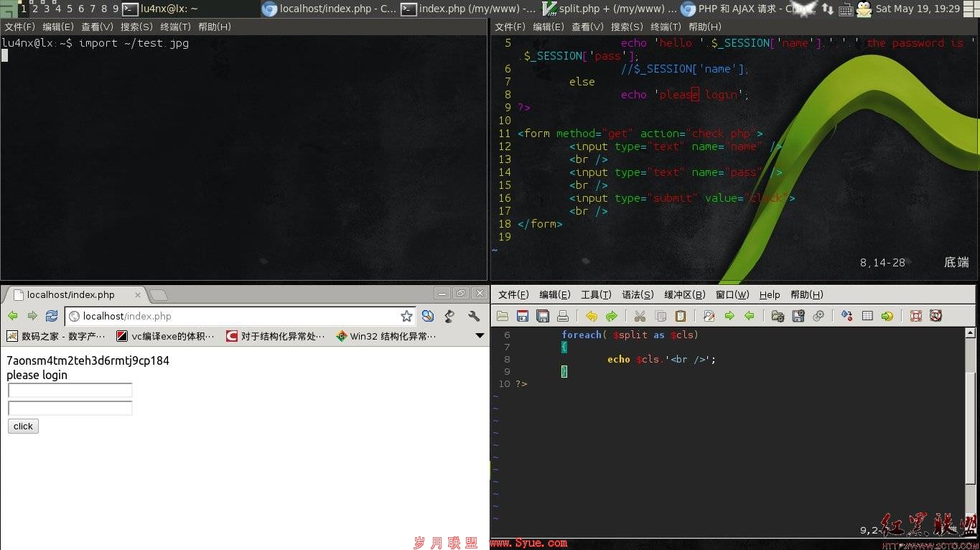
Task: Click the jump to tag icon in gVim
Action: click(887, 316)
